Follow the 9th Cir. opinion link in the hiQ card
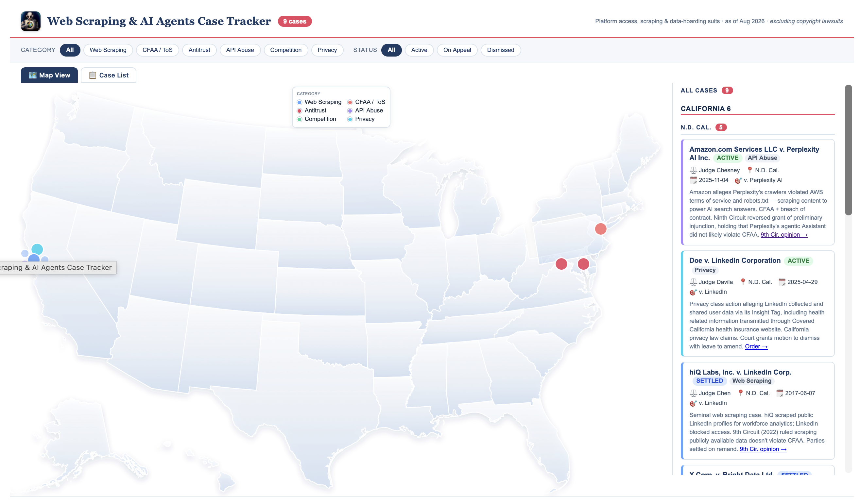 tap(763, 449)
